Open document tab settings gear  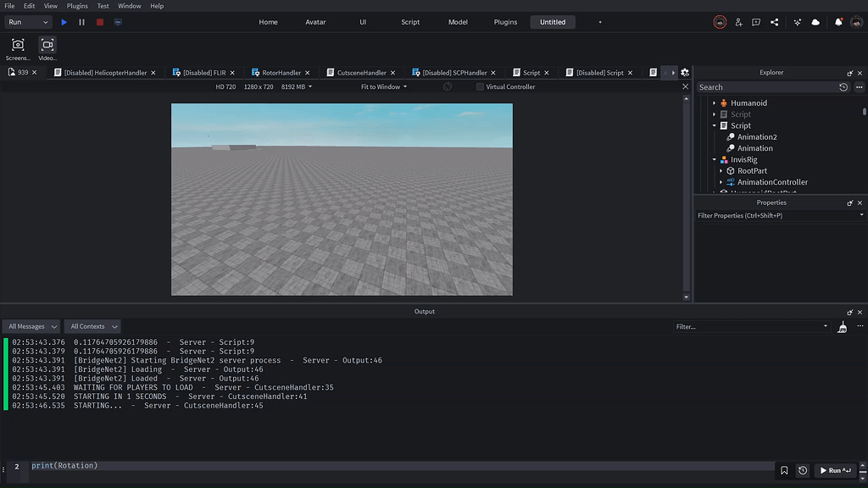pyautogui.click(x=685, y=73)
